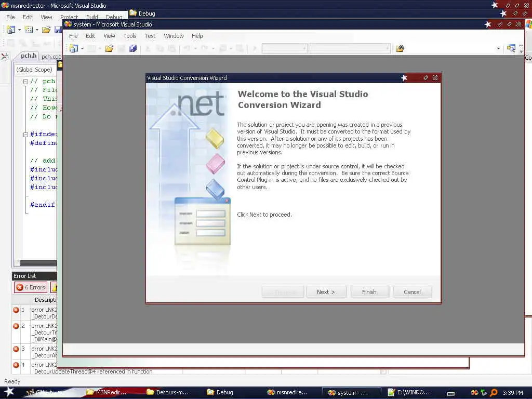Toggle the 6 Errors filter button
This screenshot has height=399, width=532.
coord(31,287)
